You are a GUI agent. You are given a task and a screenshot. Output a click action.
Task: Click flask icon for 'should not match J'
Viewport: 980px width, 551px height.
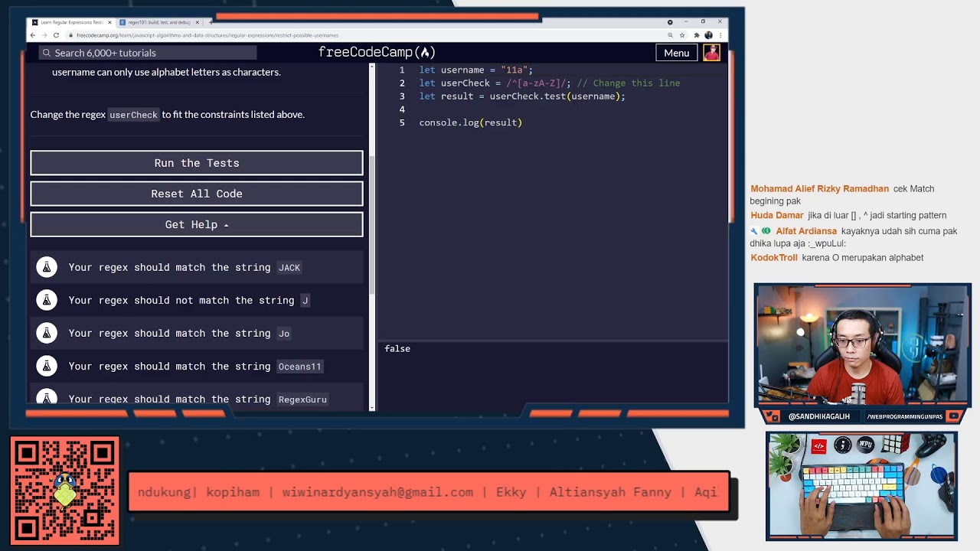[x=47, y=300]
